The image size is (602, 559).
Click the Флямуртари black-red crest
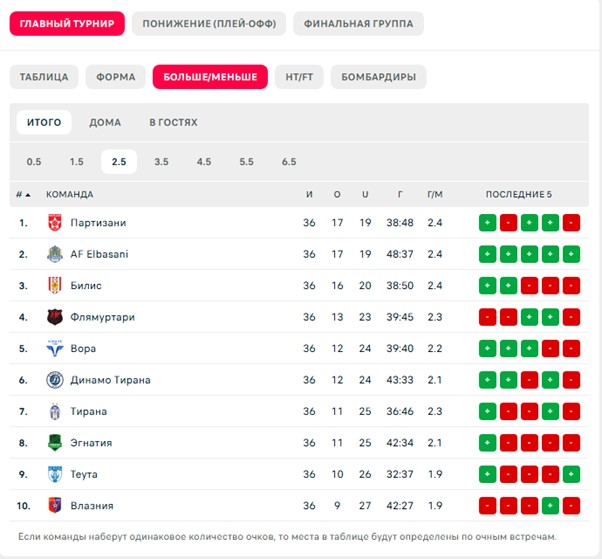tap(55, 317)
